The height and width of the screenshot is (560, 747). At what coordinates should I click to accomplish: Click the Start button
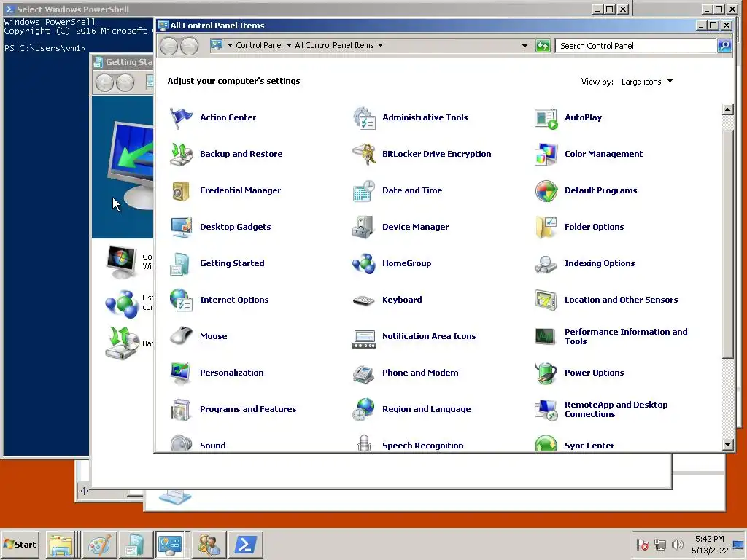click(x=20, y=544)
